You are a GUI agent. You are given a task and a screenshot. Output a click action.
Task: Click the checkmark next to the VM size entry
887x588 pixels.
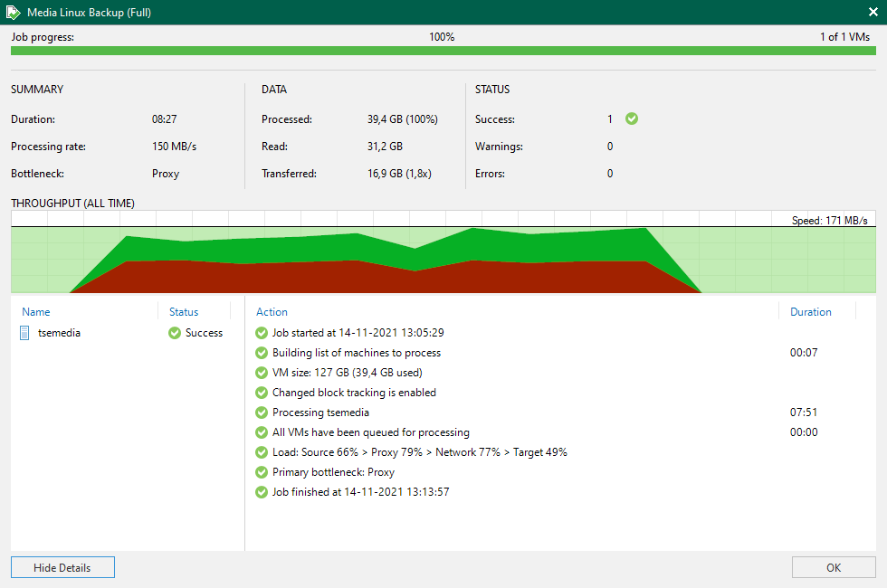point(262,372)
